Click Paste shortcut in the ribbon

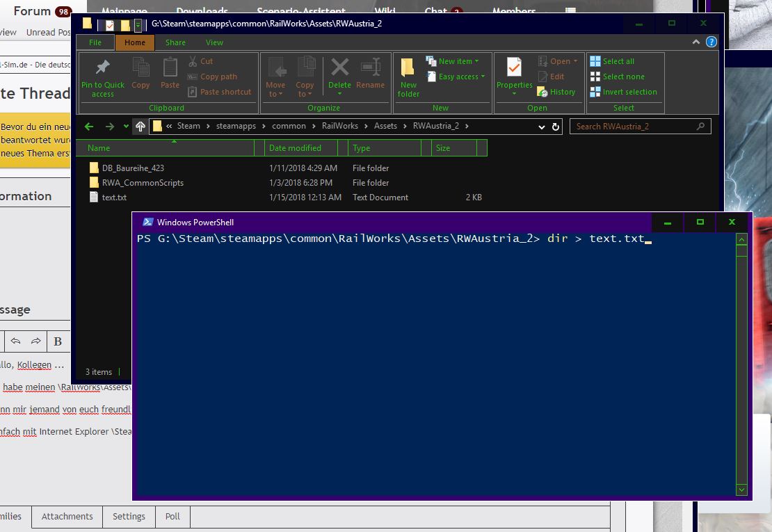[220, 92]
